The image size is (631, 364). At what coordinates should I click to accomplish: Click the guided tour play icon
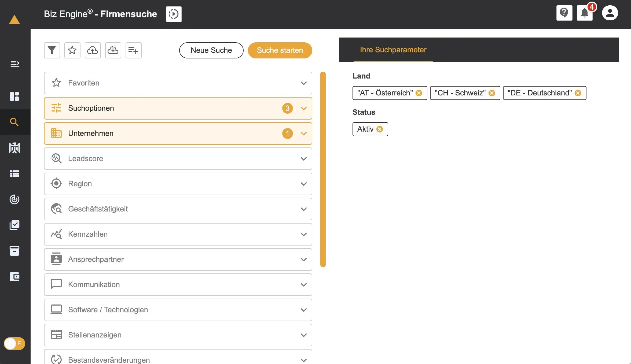tap(174, 14)
